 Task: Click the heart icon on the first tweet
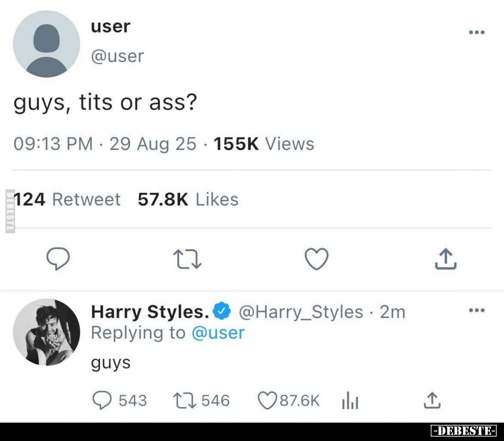coord(316,259)
